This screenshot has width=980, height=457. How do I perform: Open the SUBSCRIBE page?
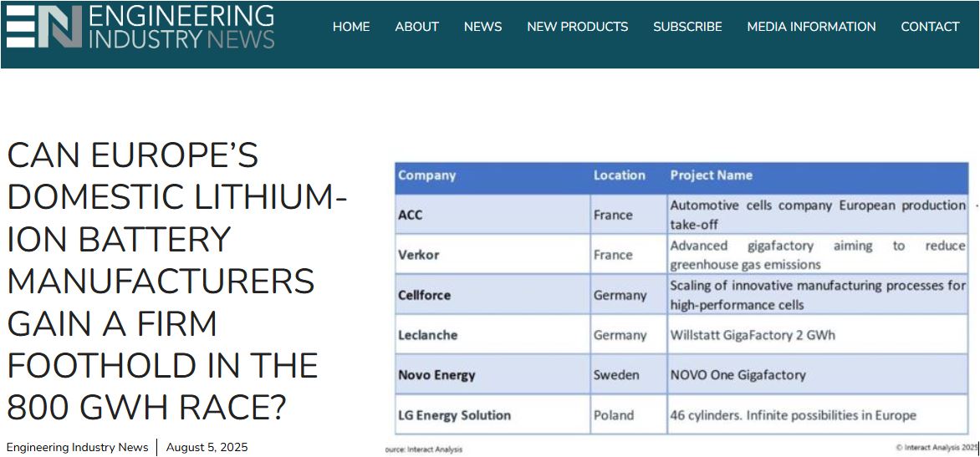tap(687, 27)
